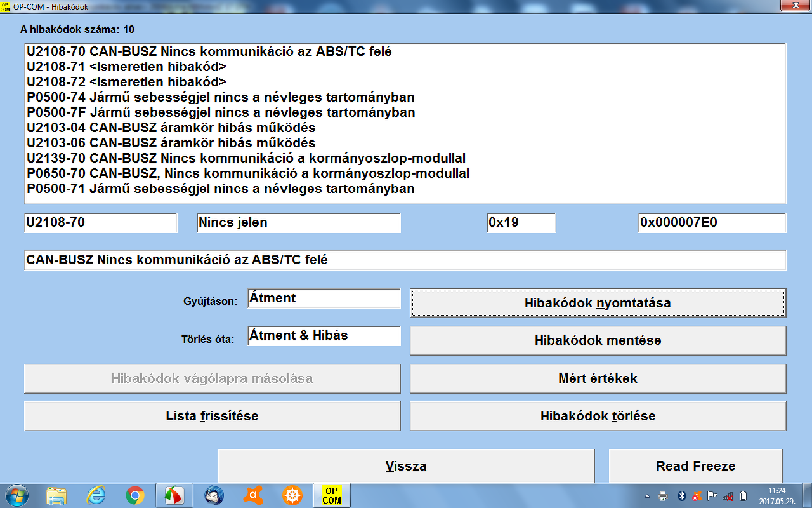Click the fault description field below the code

405,260
